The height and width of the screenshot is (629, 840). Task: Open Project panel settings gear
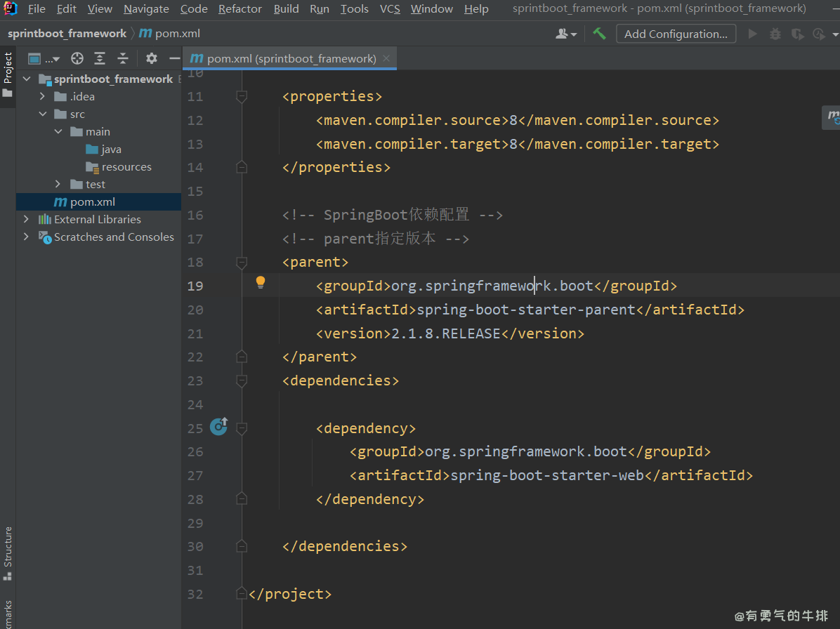tap(152, 58)
